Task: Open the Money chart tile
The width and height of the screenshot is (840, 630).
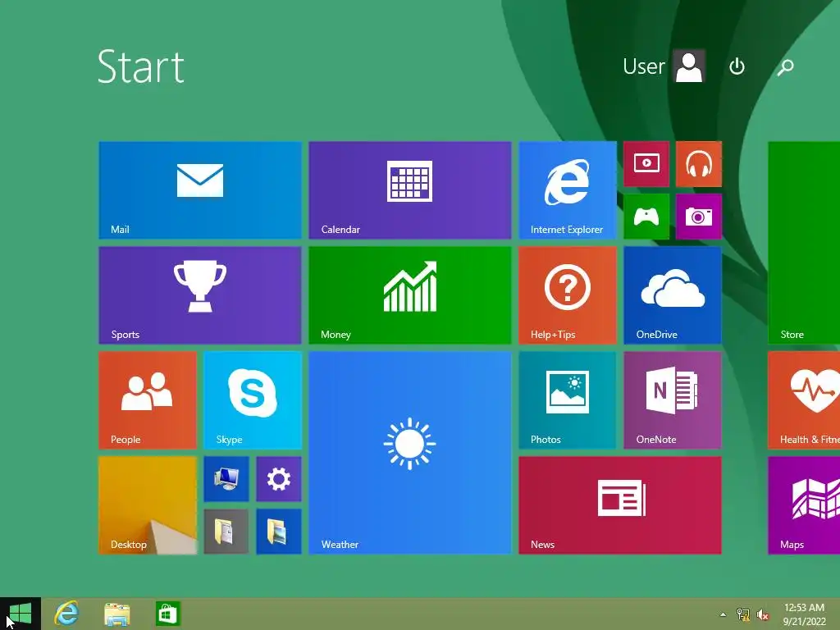Action: [410, 295]
